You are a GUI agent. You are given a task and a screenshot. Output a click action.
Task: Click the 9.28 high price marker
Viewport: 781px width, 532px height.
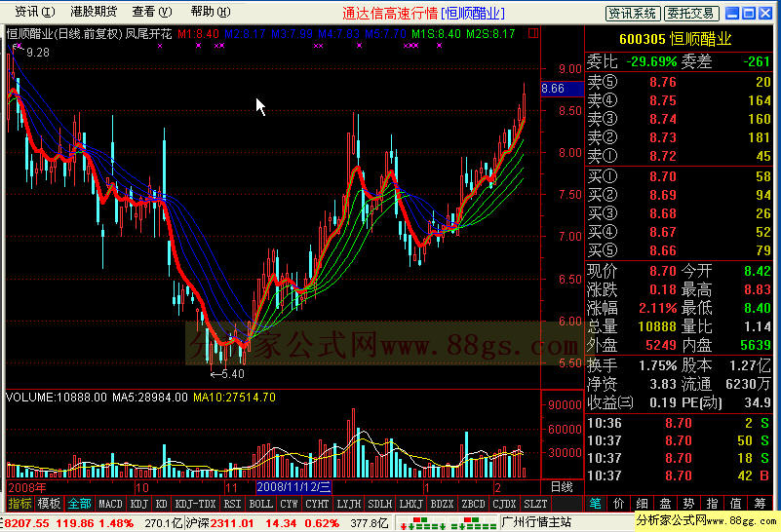[38, 53]
